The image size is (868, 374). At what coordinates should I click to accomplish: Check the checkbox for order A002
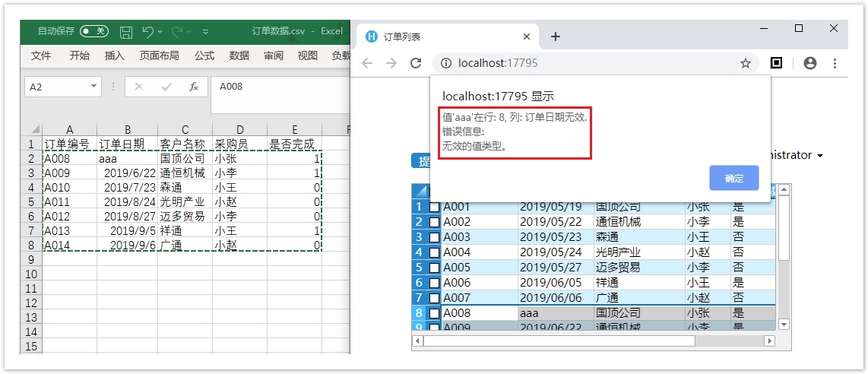(434, 222)
